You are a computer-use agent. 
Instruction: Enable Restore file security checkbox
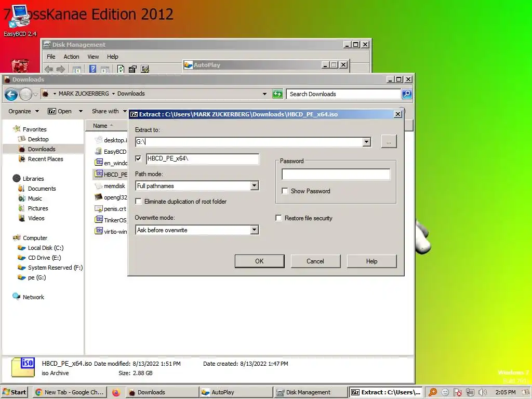[x=278, y=218]
